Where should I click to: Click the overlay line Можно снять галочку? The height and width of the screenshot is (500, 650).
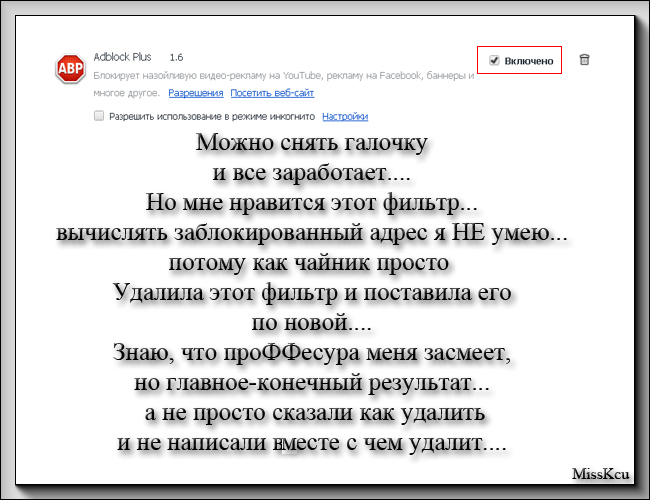[311, 143]
